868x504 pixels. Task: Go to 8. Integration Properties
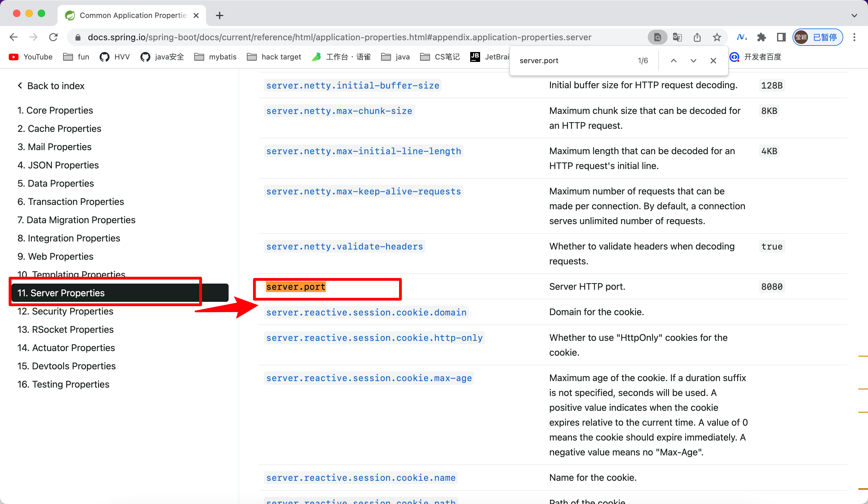(69, 238)
